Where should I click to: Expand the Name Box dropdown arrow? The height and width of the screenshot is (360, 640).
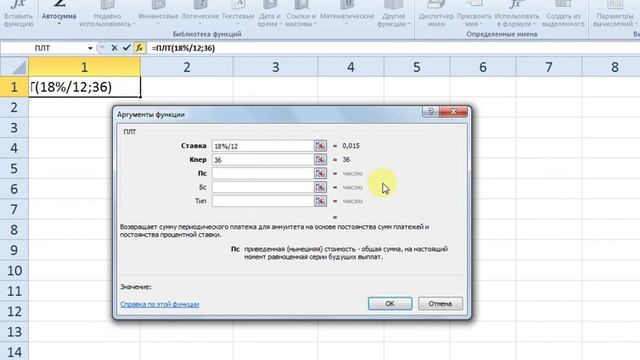[x=90, y=48]
